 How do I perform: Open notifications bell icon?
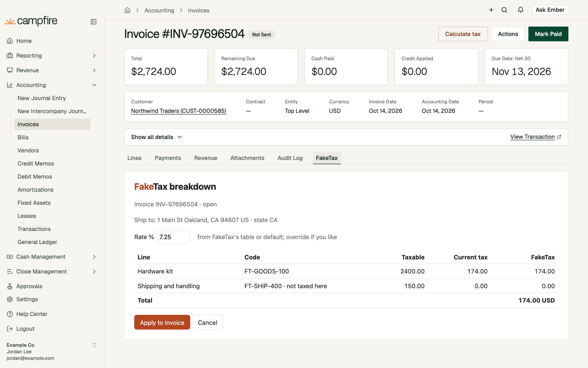[521, 10]
